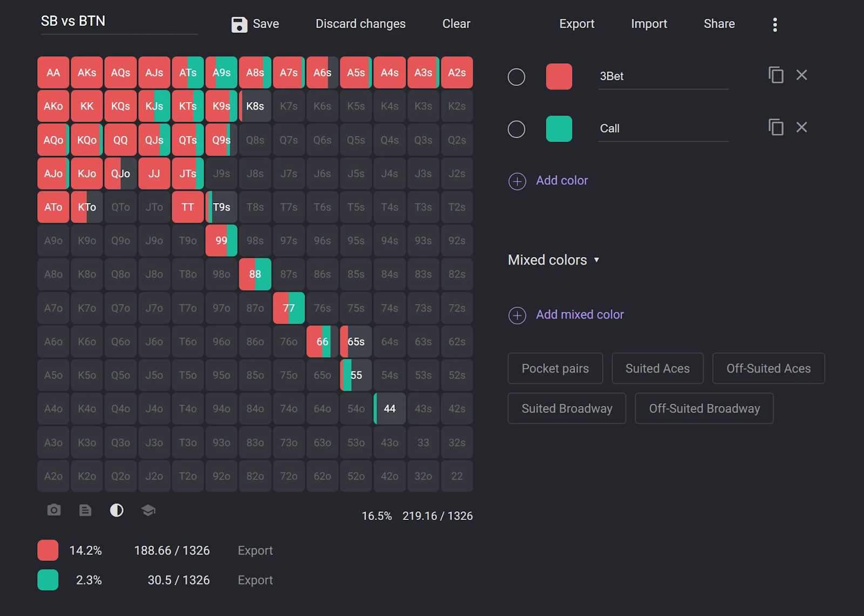864x616 pixels.
Task: Collapse the Mixed colors section
Action: pyautogui.click(x=596, y=260)
